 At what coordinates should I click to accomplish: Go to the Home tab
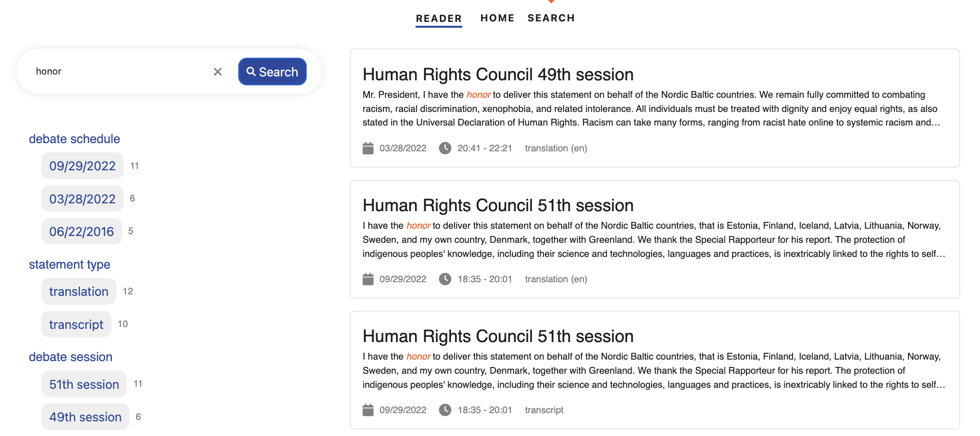click(x=497, y=18)
